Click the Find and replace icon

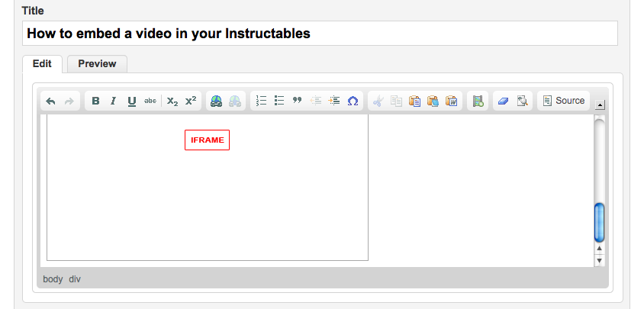pos(522,101)
